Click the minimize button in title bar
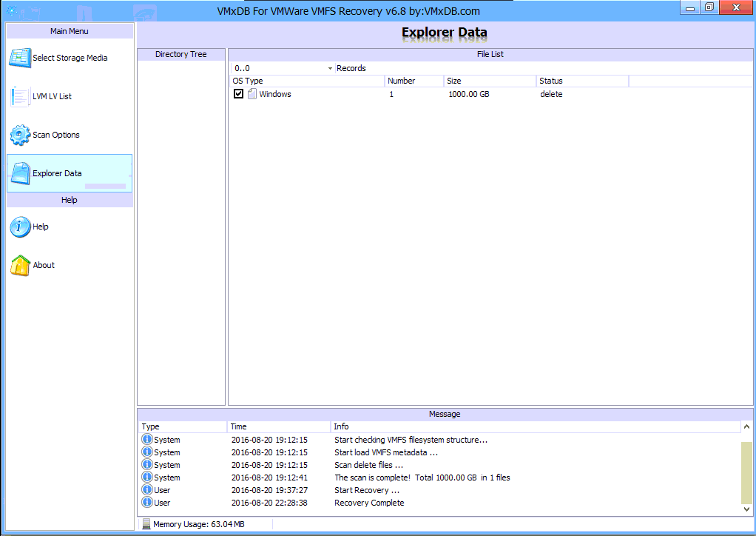This screenshot has height=536, width=756. (x=690, y=7)
